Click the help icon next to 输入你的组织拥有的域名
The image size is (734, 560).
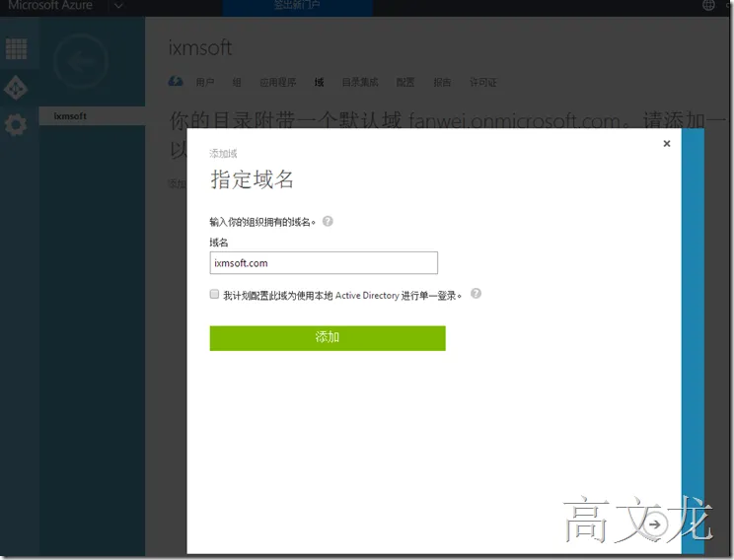328,221
